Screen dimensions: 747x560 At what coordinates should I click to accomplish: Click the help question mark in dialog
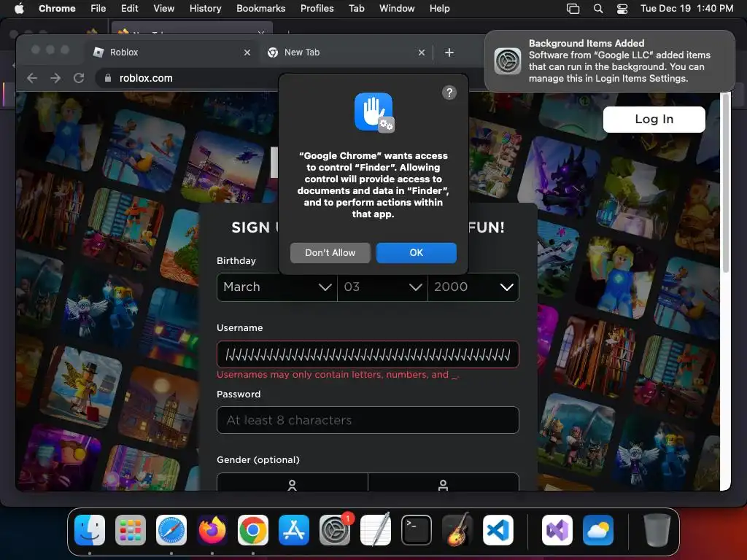tap(449, 93)
